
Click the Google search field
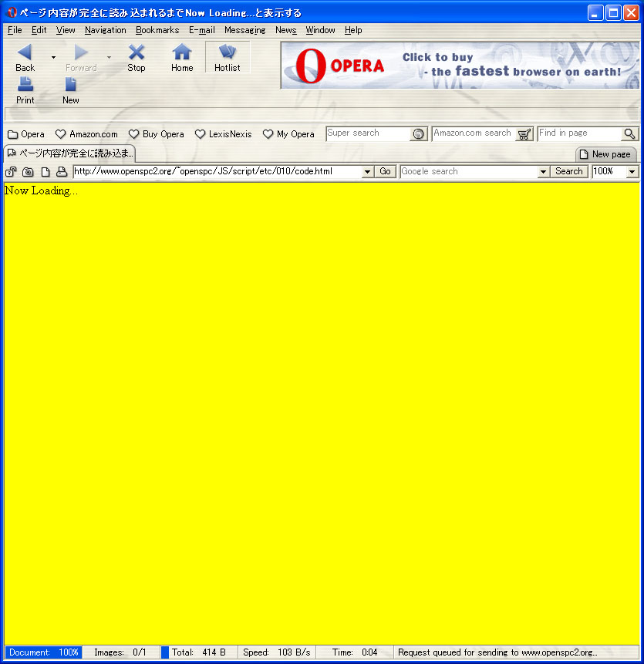pos(469,171)
